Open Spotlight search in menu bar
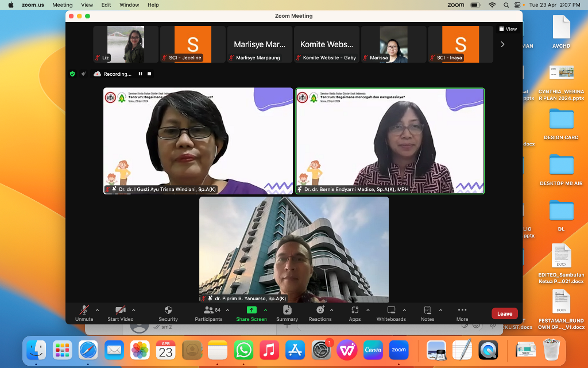588x368 pixels. tap(506, 5)
